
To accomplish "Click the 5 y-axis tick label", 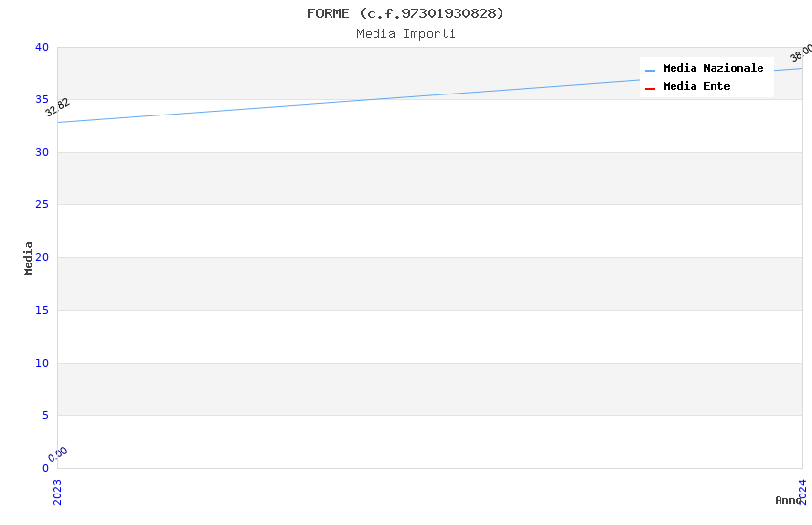I will tap(45, 415).
